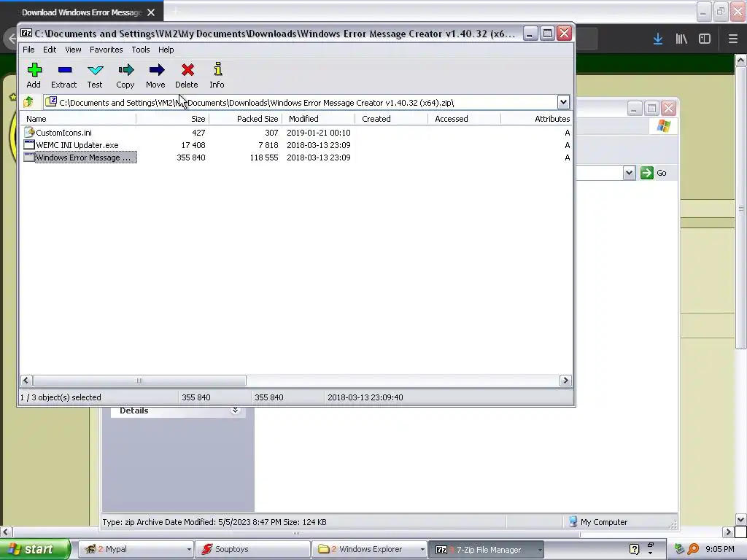
Task: Open Windows Explorer taskbar group
Action: click(370, 550)
